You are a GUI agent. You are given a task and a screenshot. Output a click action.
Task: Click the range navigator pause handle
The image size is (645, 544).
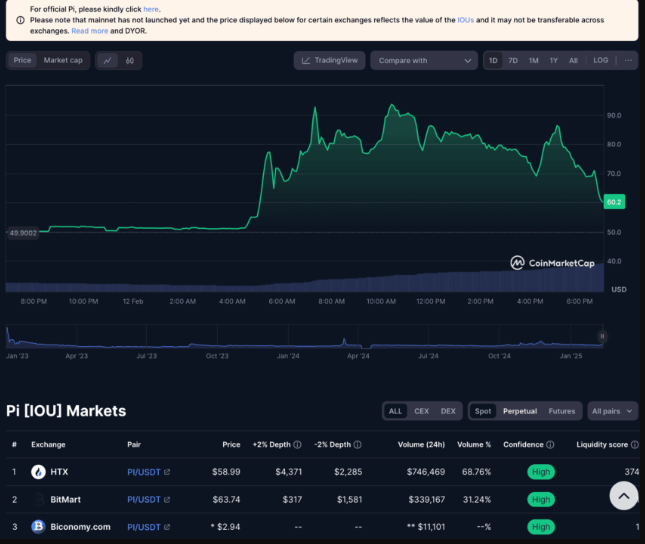[602, 337]
